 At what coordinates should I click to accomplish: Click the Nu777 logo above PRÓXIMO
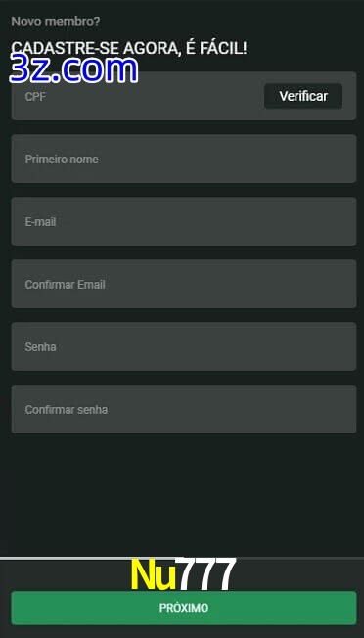(x=183, y=574)
